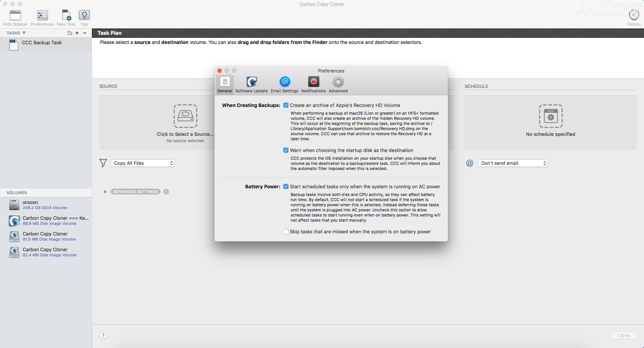Image resolution: width=644 pixels, height=348 pixels.
Task: Click the Hide Sidebar toolbar icon
Action: click(15, 15)
